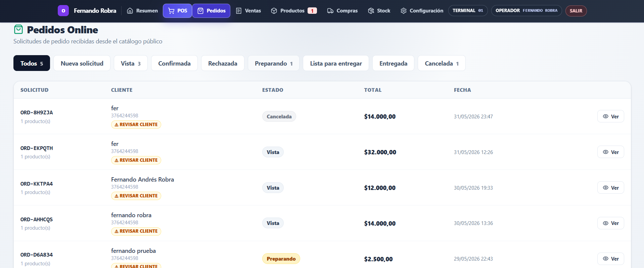
Task: Click the SOLICITUD column header
Action: pyautogui.click(x=34, y=90)
